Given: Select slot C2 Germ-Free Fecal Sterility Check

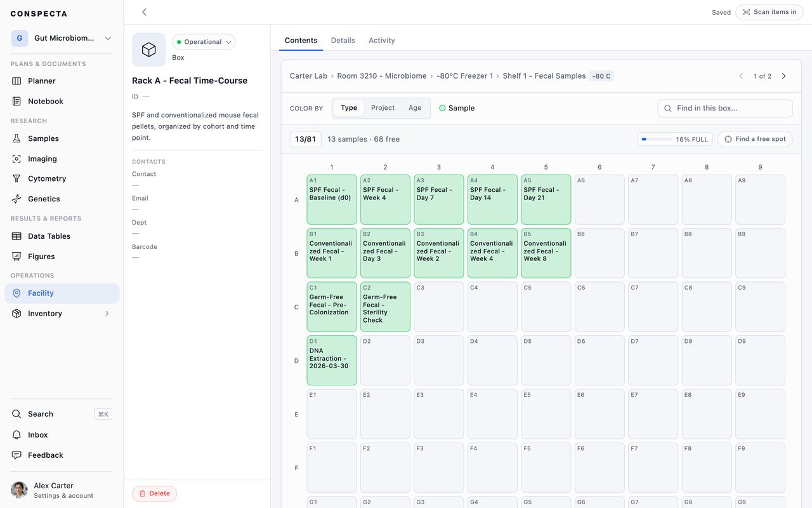Looking at the screenshot, I should 385,307.
